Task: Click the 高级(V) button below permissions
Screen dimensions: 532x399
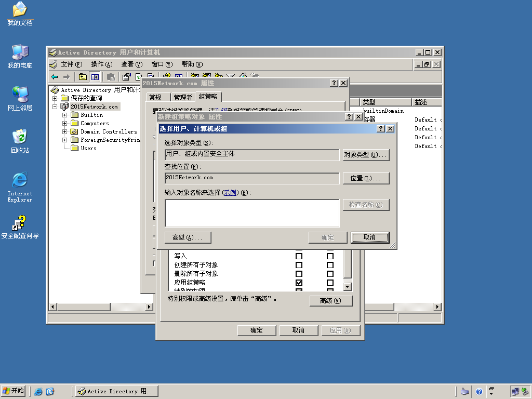Action: click(x=331, y=301)
